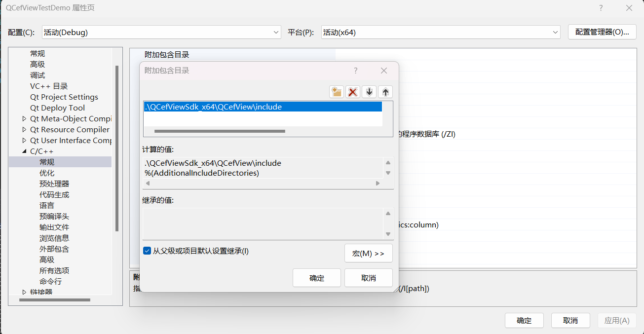Click the 宏(M) >> button

pos(369,253)
